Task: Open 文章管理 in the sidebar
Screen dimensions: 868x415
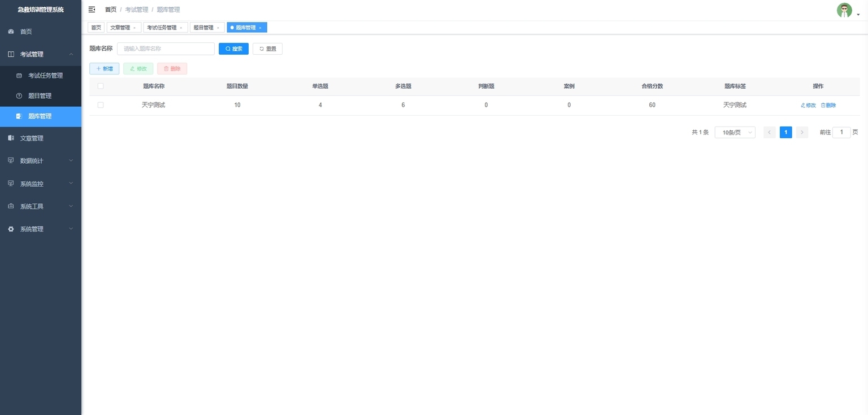Action: pos(41,138)
